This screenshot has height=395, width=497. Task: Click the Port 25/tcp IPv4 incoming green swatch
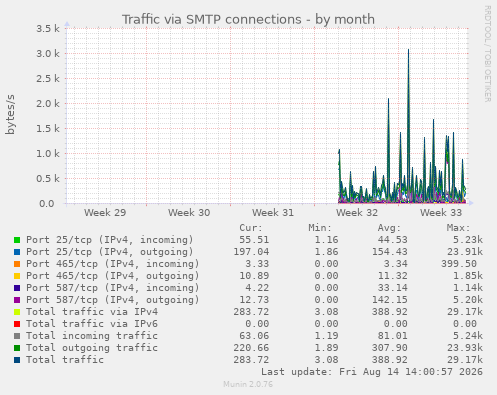(x=17, y=240)
